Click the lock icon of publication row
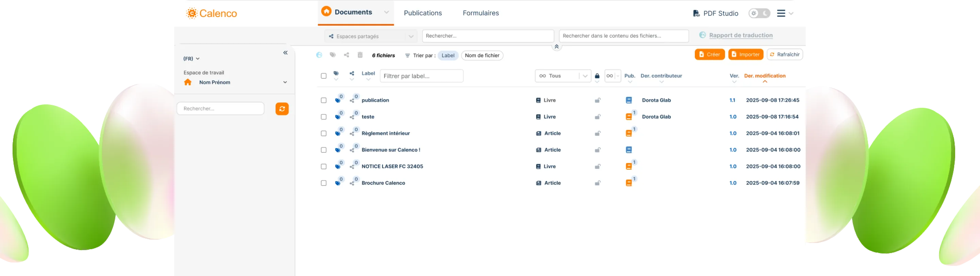Screen dimensions: 980x276 (598, 100)
